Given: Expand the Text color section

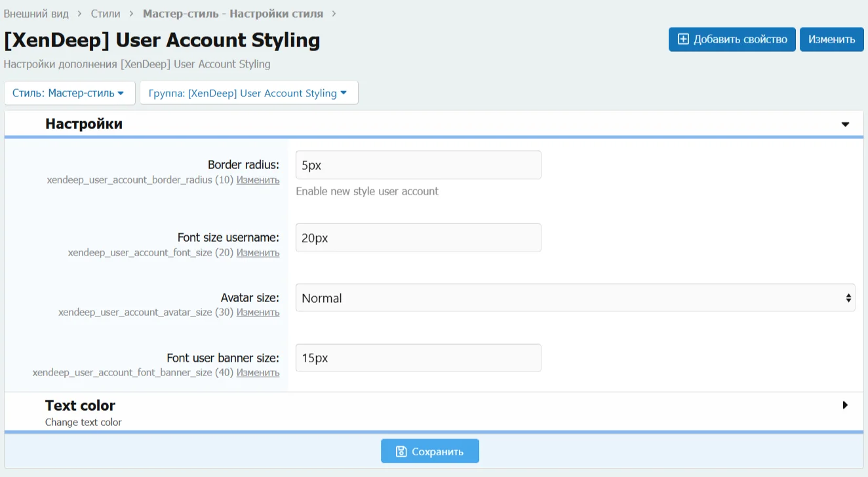Looking at the screenshot, I should (x=845, y=406).
